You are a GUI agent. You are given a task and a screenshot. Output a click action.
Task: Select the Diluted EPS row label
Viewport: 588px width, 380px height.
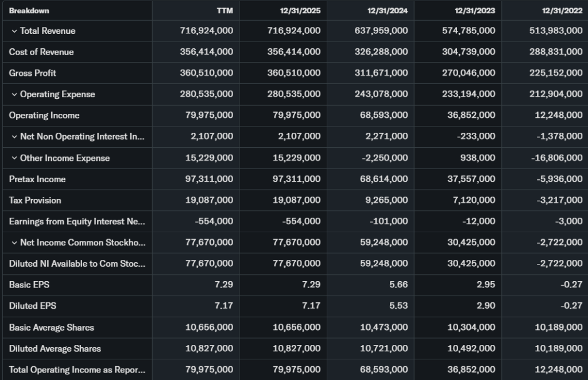tap(33, 306)
